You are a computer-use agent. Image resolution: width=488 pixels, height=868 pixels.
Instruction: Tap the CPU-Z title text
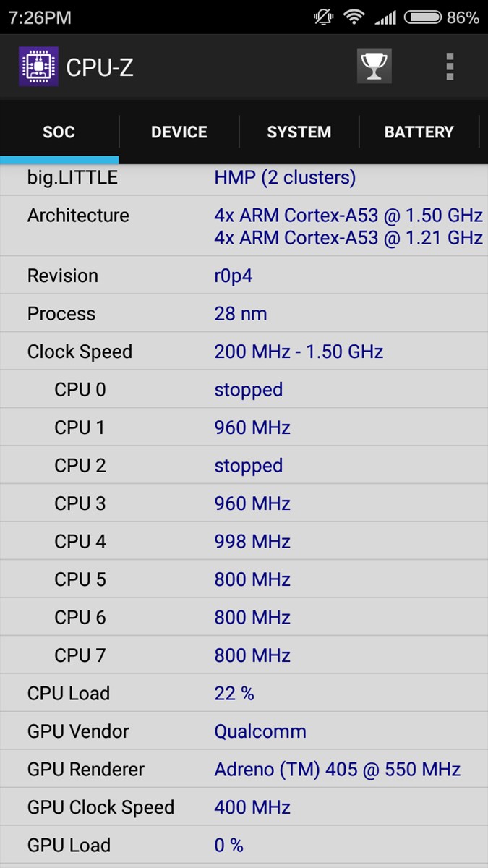[100, 67]
